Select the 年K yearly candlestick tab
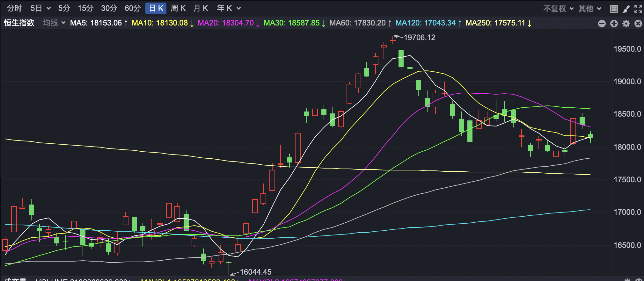The width and height of the screenshot is (644, 281). tap(224, 8)
